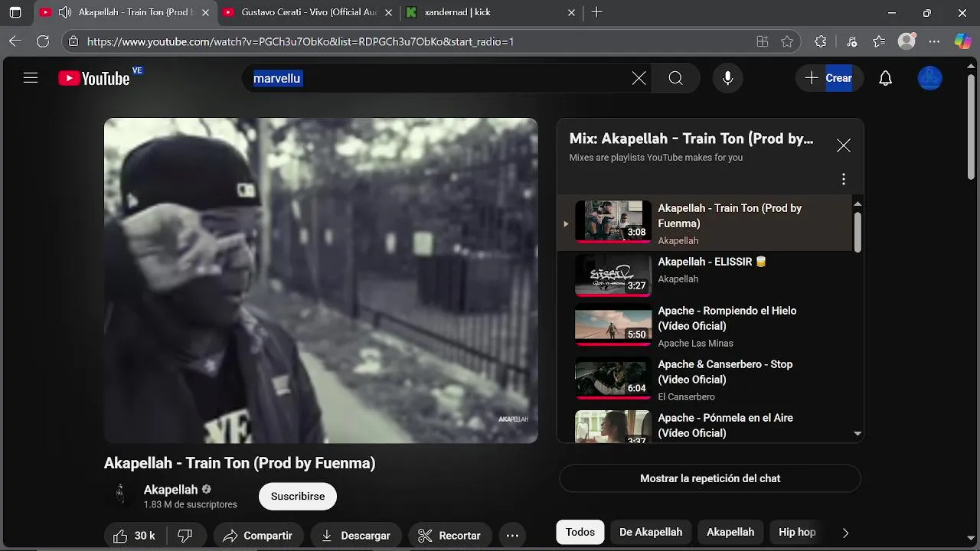
Task: Close the Gustavo Cerati tab
Action: pos(388,12)
